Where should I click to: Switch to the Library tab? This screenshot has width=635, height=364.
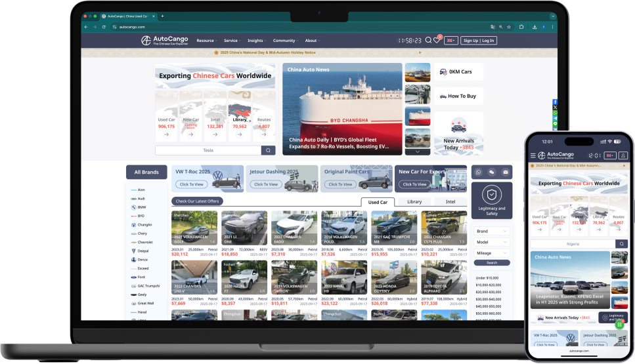point(414,202)
